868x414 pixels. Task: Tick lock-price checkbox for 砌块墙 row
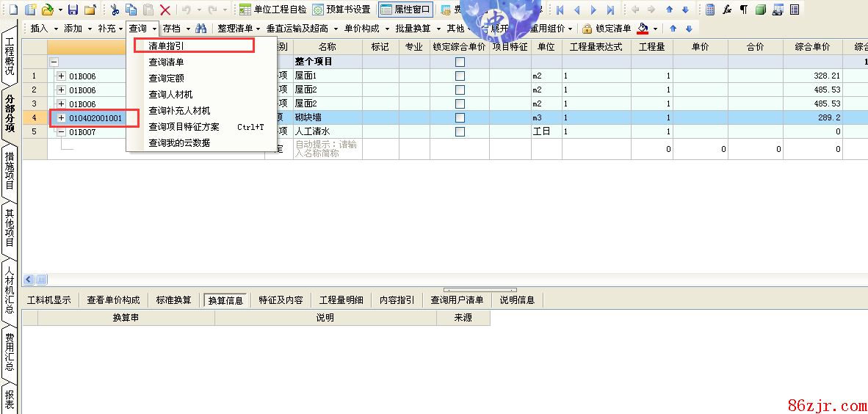[460, 118]
